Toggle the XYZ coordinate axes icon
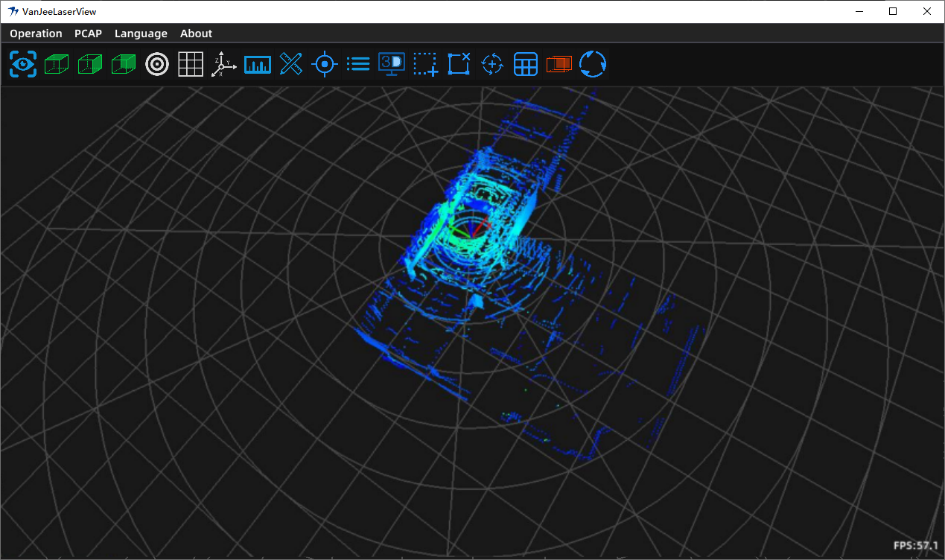This screenshot has height=560, width=945. pyautogui.click(x=223, y=65)
